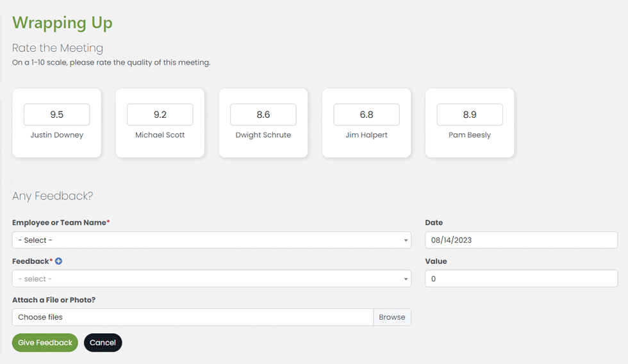Click the Pam Beesly name label

click(x=469, y=135)
